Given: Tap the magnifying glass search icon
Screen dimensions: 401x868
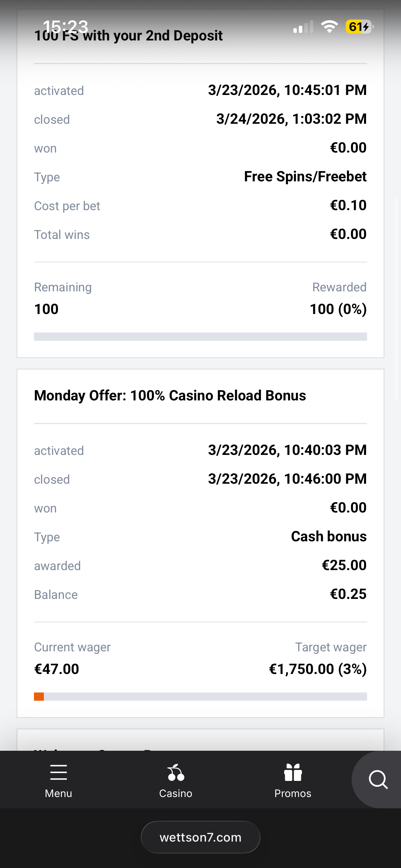Looking at the screenshot, I should 378,780.
